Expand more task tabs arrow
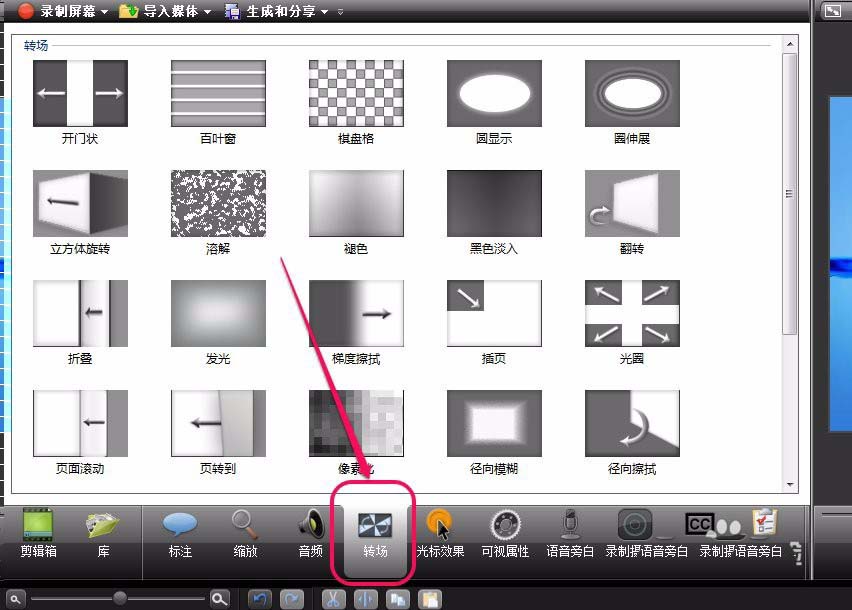 797,554
